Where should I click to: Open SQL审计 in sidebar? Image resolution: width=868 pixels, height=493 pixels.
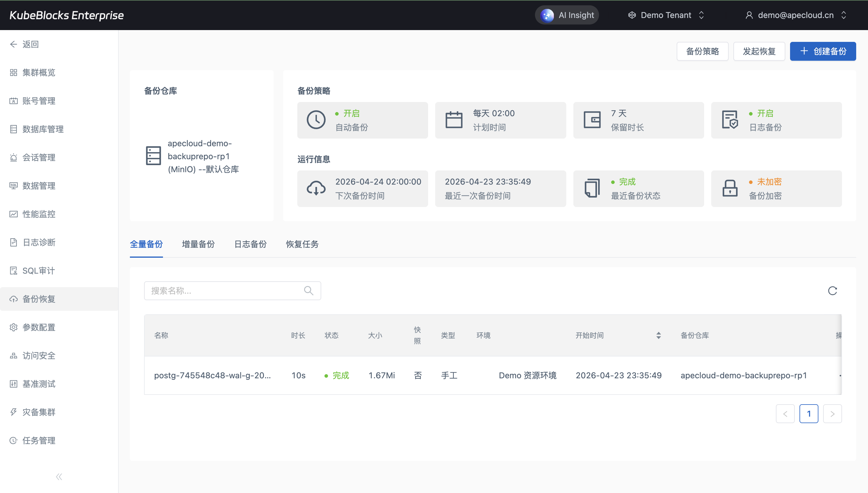[38, 271]
